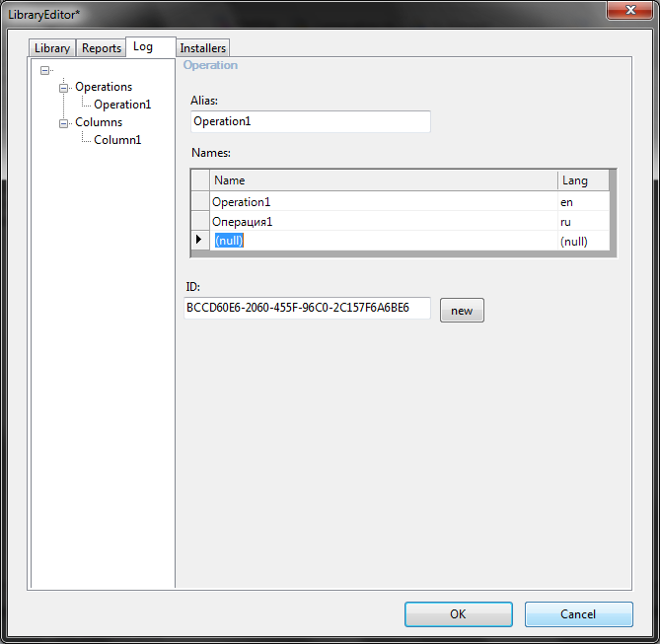This screenshot has width=660, height=644.
Task: Select Operations in the tree
Action: [x=104, y=87]
